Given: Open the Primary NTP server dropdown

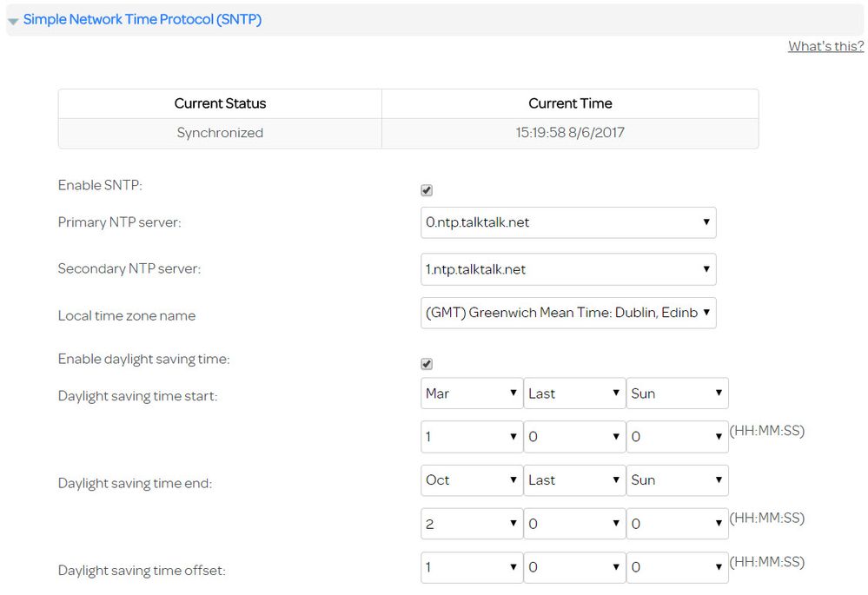Looking at the screenshot, I should [x=568, y=222].
